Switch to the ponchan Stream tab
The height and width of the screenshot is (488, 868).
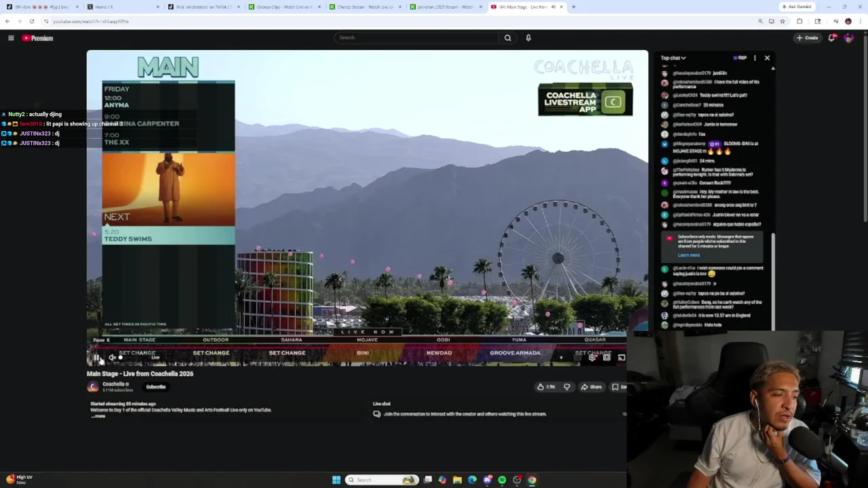coord(446,7)
